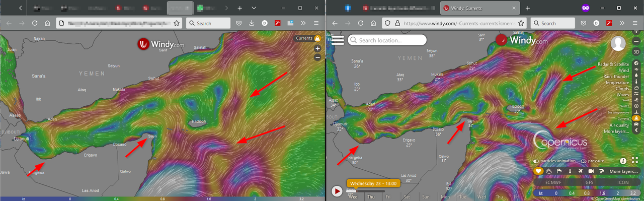The height and width of the screenshot is (201, 644).
Task: Go to home page in left browser
Action: pyautogui.click(x=47, y=23)
